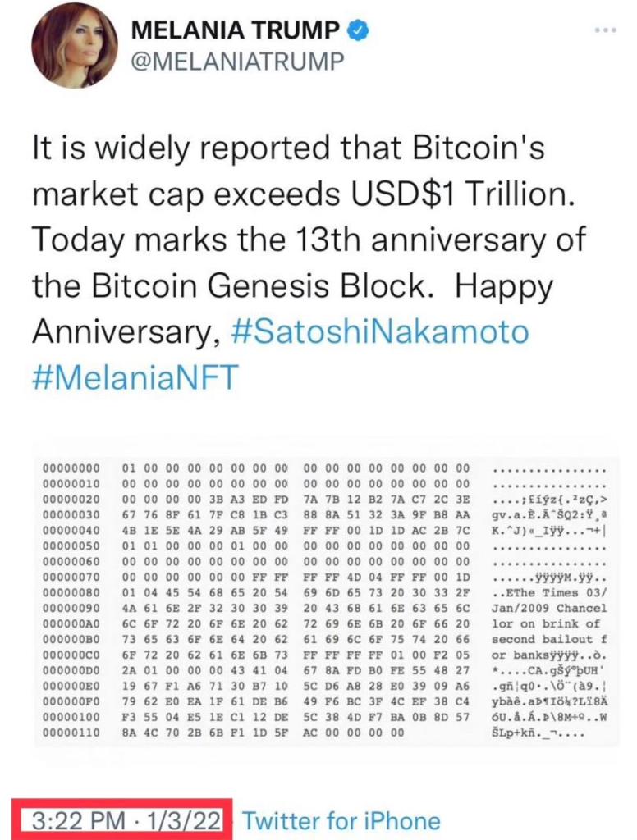
Task: Click offset 00000110 in the hex dump
Action: (x=71, y=733)
